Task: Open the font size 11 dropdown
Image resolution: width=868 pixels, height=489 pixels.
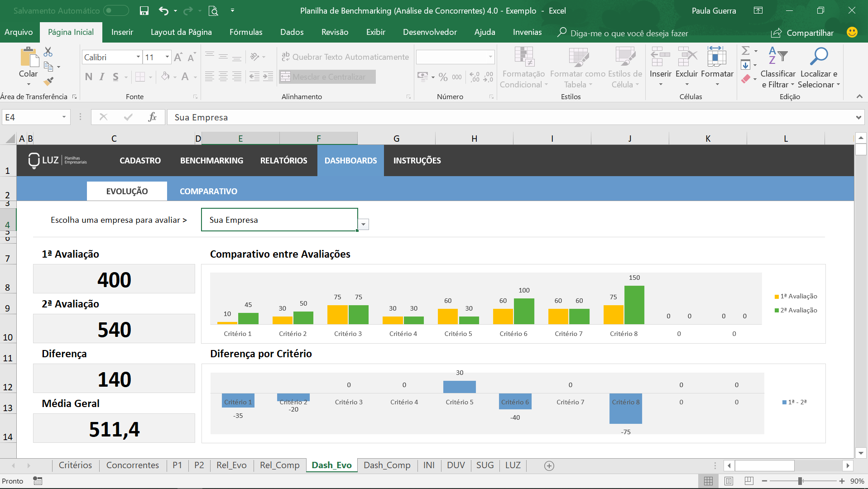Action: [167, 57]
